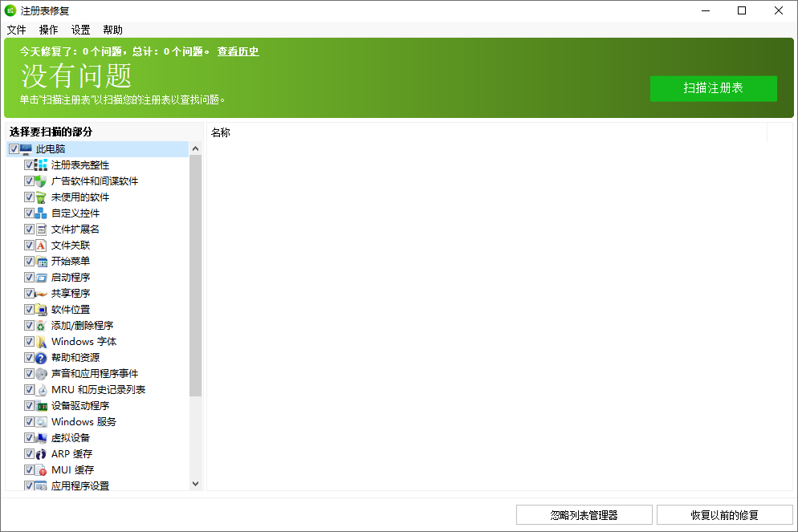Select the Windows 字体 icon
Image resolution: width=798 pixels, height=532 pixels.
41,341
